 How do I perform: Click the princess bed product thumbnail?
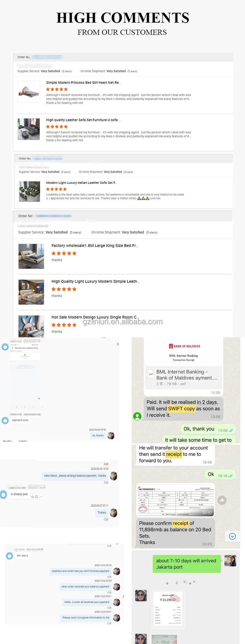pyautogui.click(x=28, y=92)
